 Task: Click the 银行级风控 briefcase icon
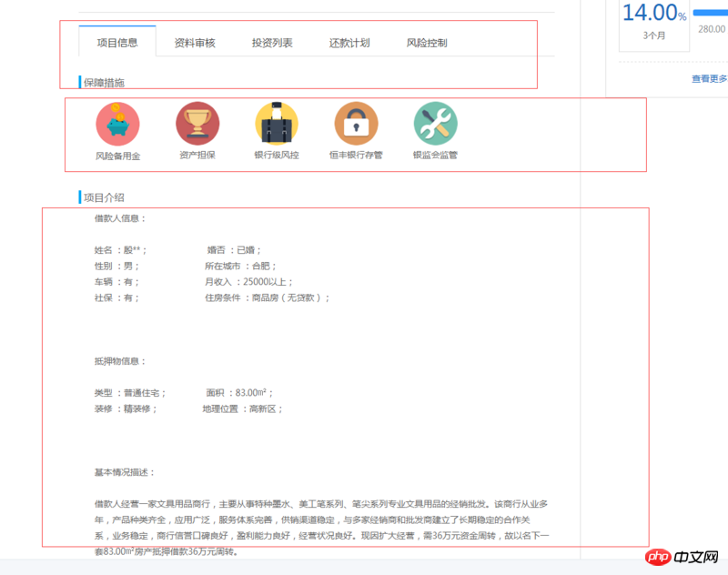(x=277, y=124)
